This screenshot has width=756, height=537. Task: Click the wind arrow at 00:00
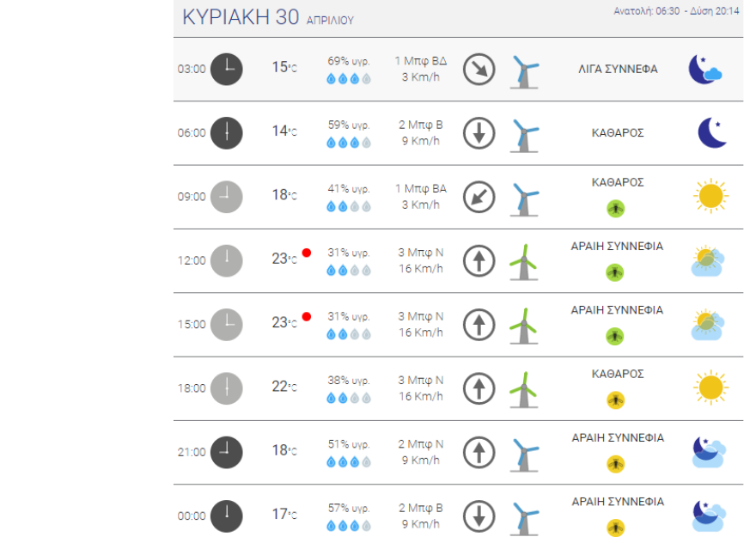(x=479, y=516)
